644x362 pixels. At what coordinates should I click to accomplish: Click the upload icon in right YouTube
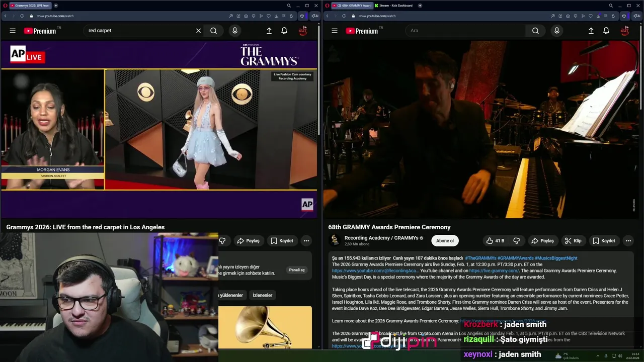(x=591, y=31)
